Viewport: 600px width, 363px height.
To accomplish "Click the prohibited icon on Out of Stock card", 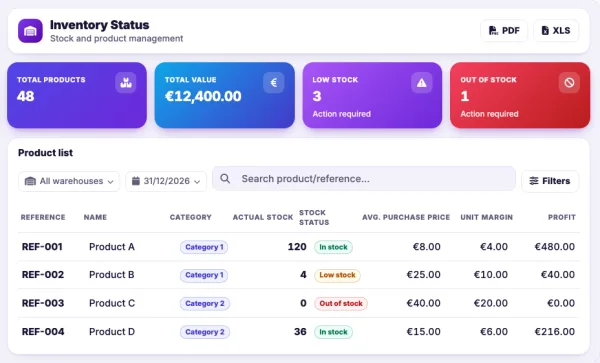I will [569, 83].
